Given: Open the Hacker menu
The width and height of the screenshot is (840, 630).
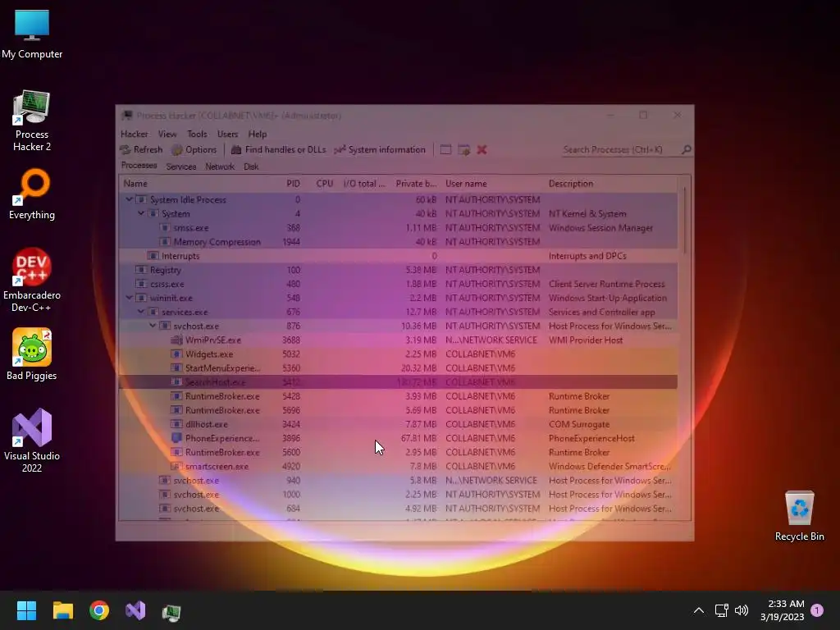Looking at the screenshot, I should point(134,134).
